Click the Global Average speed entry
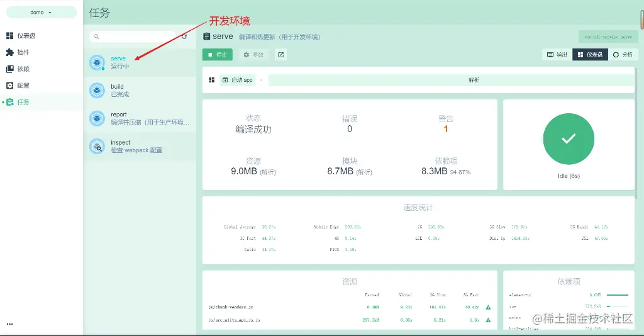The image size is (644, 336). 250,227
